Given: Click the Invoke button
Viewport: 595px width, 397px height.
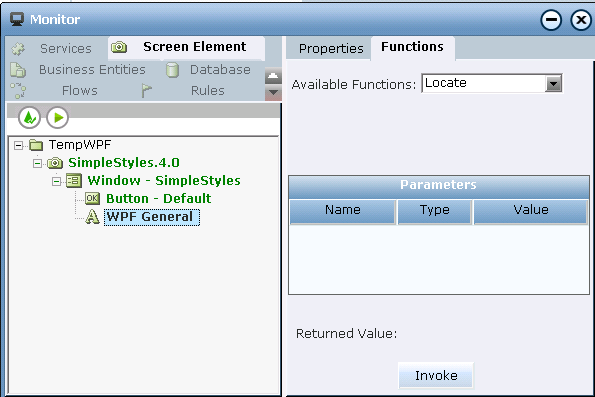Looking at the screenshot, I should point(436,375).
